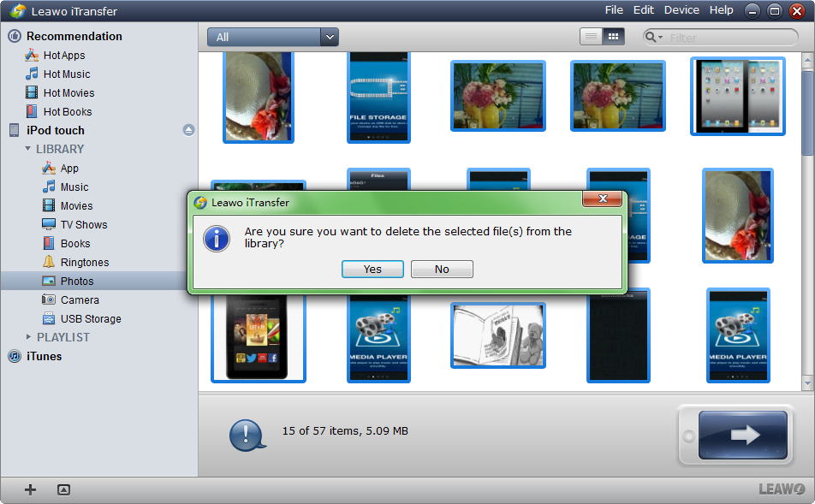Click the Hot Books icon
815x504 pixels.
[32, 111]
